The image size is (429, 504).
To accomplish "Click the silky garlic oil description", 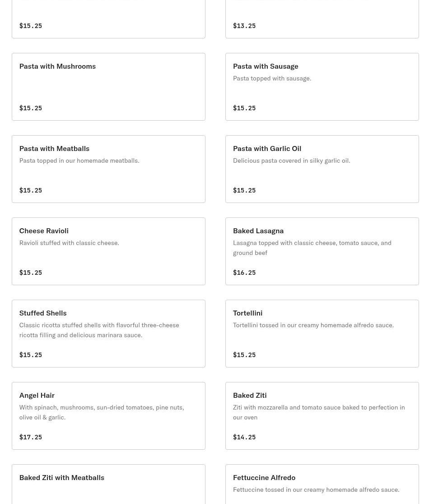I will pyautogui.click(x=292, y=161).
